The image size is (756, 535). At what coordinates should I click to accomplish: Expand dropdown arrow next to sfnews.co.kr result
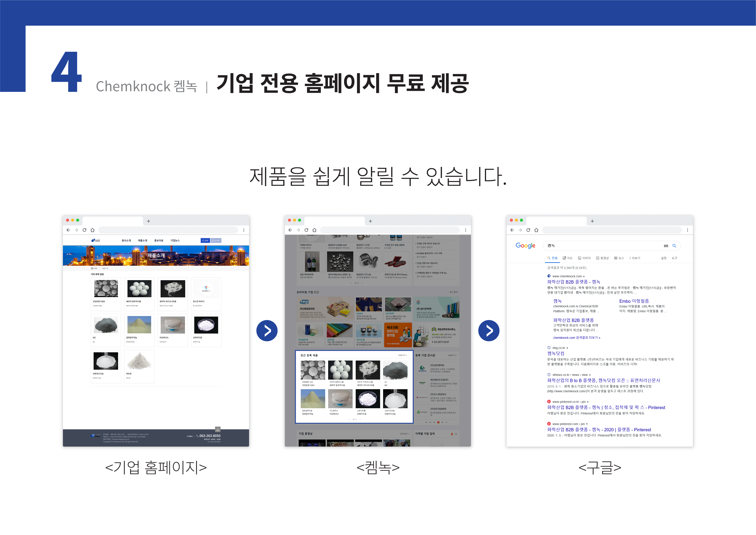590,375
